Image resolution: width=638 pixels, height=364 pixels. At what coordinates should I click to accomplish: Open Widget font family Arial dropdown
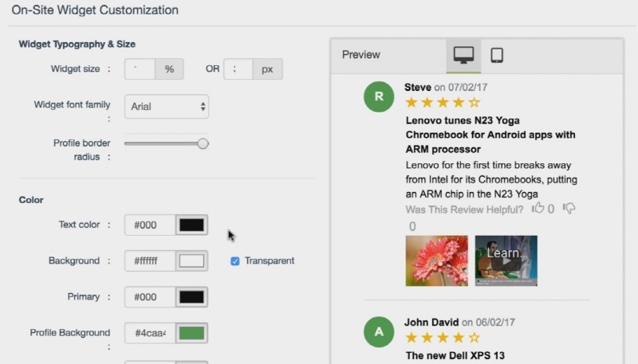pos(167,107)
